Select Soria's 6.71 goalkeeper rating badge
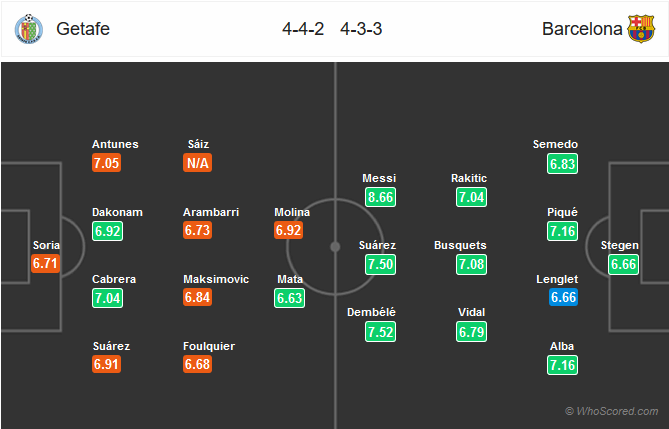Image resolution: width=669 pixels, height=429 pixels. click(x=45, y=263)
